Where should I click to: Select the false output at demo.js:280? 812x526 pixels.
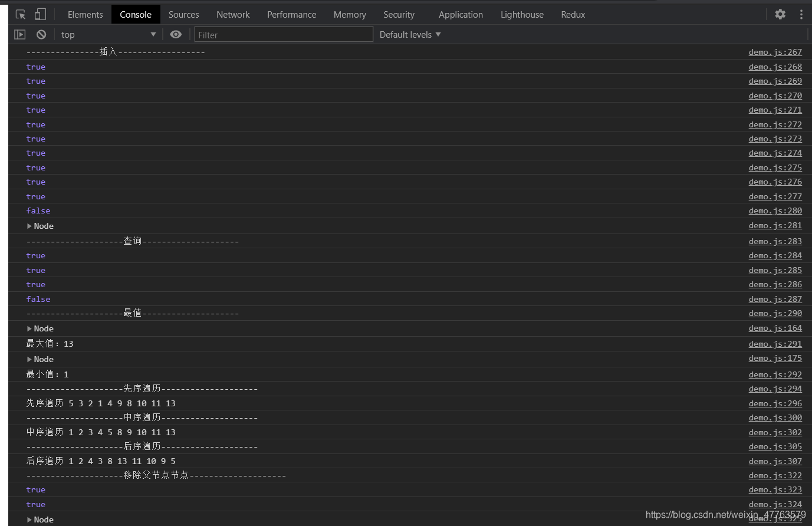(x=38, y=211)
